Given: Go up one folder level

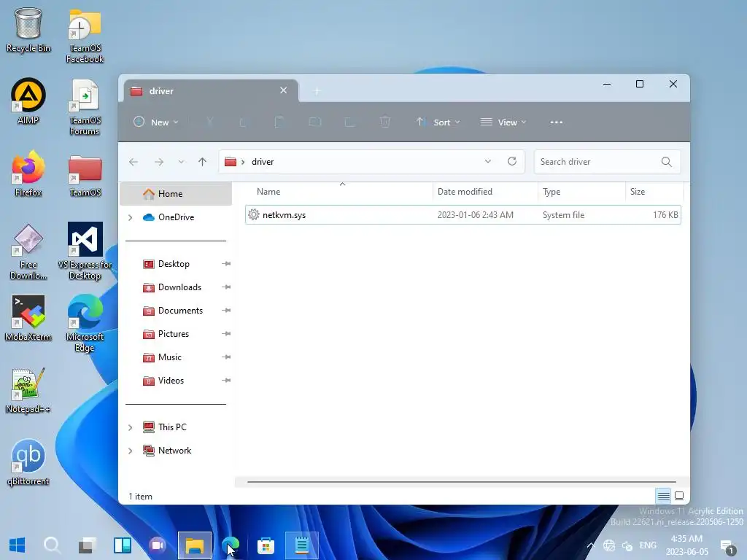Looking at the screenshot, I should click(x=203, y=162).
